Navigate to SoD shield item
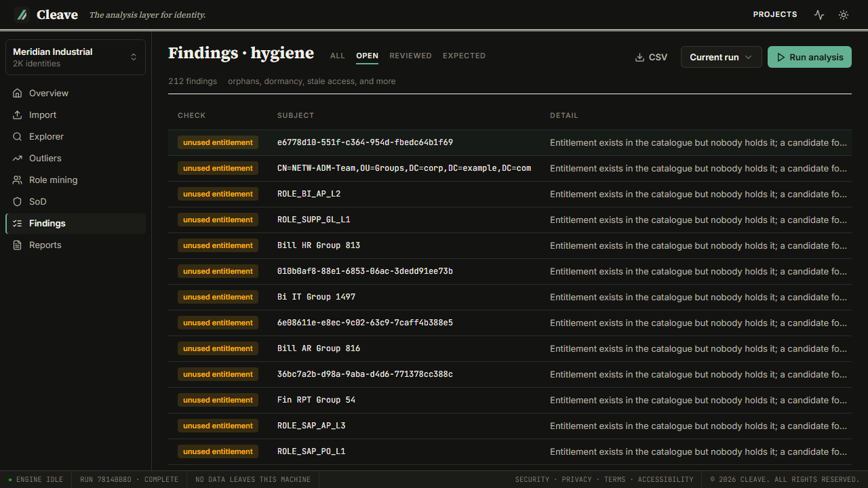This screenshot has height=488, width=868. pos(75,202)
